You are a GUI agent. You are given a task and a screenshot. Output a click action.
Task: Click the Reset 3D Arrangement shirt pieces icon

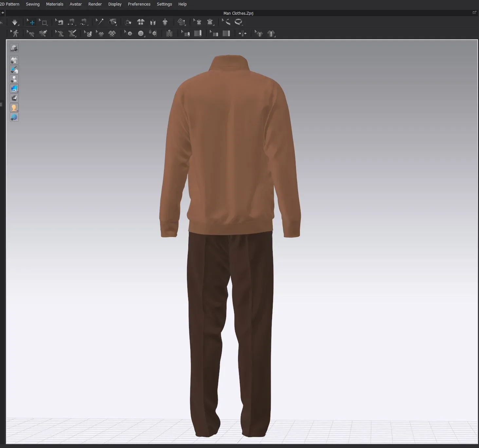click(x=141, y=22)
